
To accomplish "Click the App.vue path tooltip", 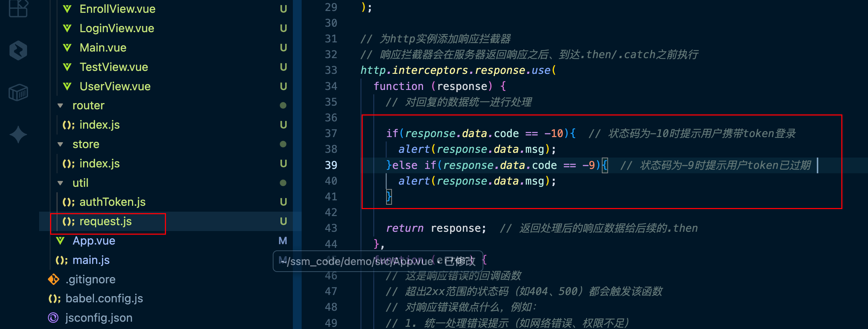I will point(378,261).
